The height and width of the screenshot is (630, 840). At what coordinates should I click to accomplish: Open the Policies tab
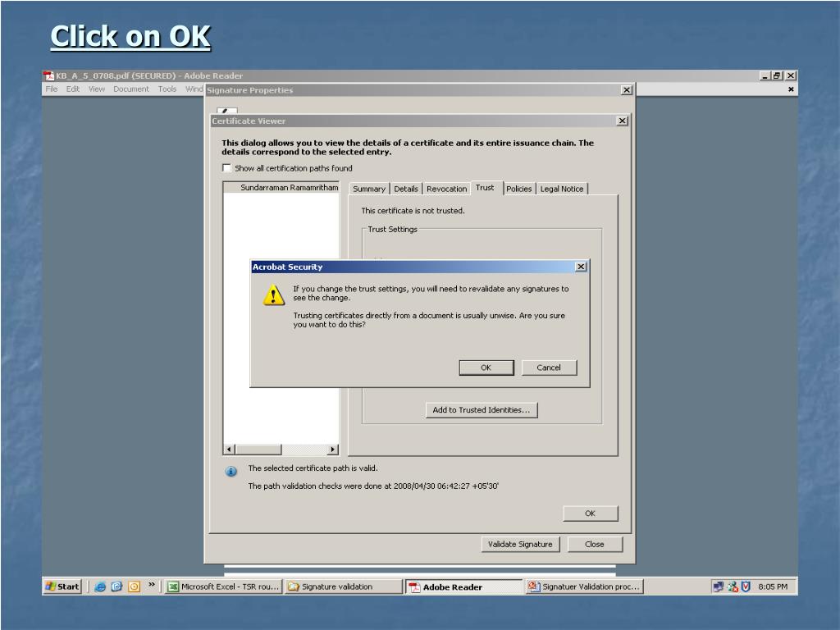click(518, 189)
